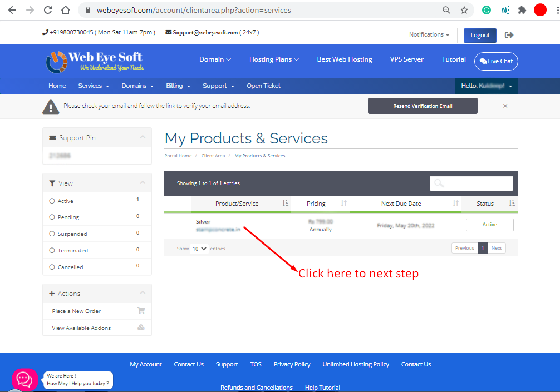Choose the Cancelled filter radio button
Image resolution: width=560 pixels, height=392 pixels.
click(53, 266)
